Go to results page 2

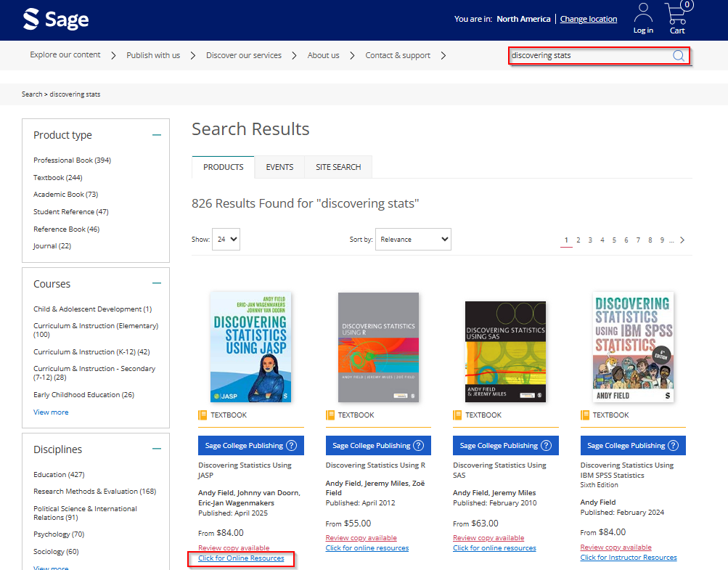click(578, 240)
